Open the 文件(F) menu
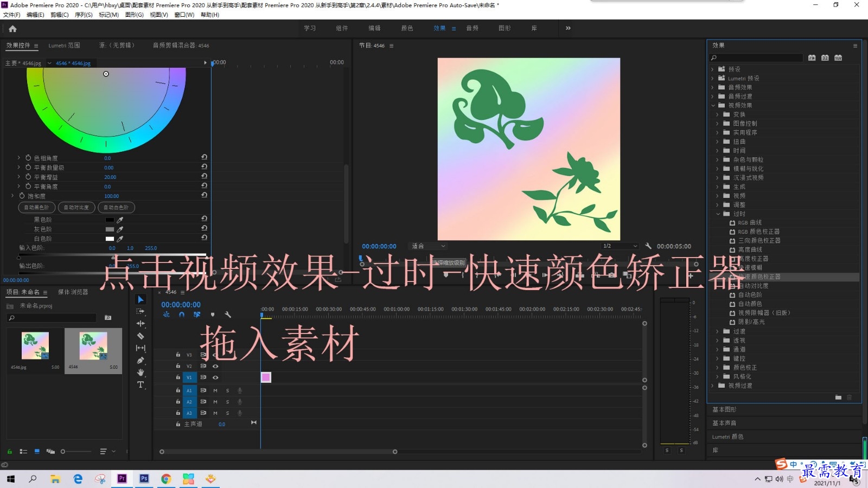Image resolution: width=868 pixels, height=488 pixels. point(11,15)
